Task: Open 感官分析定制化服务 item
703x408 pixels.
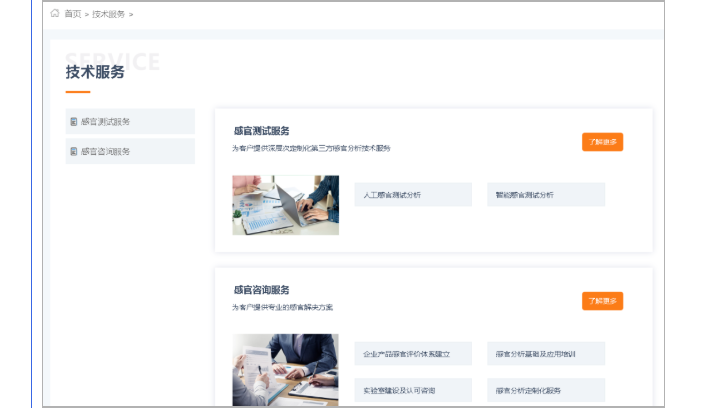Action: click(545, 389)
